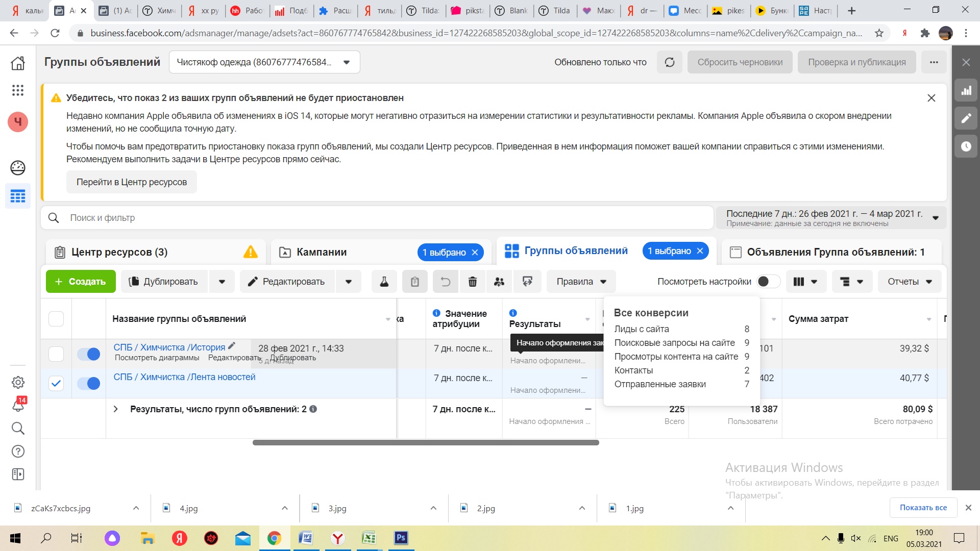Click the Дублировать button
980x551 pixels.
[x=164, y=282]
